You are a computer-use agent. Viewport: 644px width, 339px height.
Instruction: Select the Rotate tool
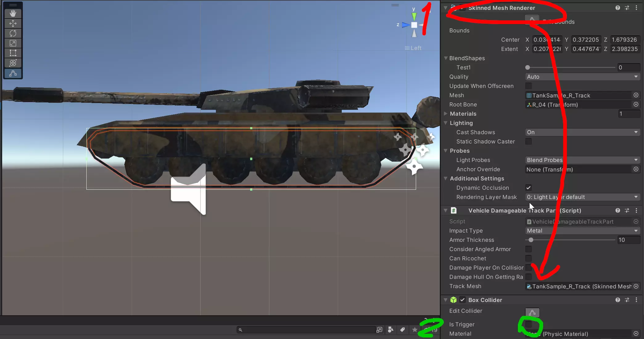tap(13, 33)
